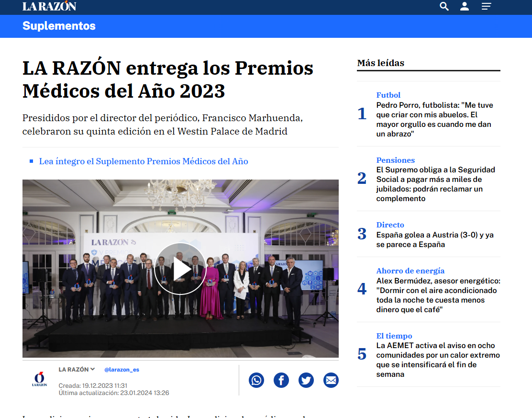Go to La Razón homepage logo
This screenshot has width=532, height=418.
click(49, 6)
